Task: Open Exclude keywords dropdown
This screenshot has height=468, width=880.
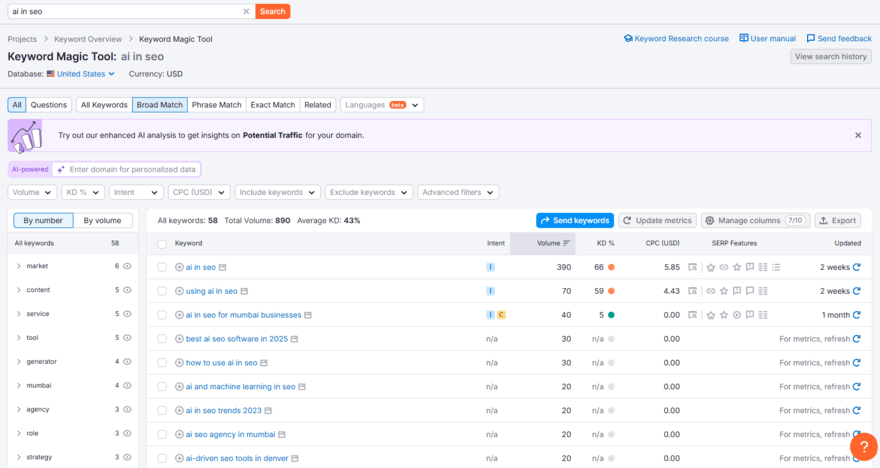Action: coord(369,192)
